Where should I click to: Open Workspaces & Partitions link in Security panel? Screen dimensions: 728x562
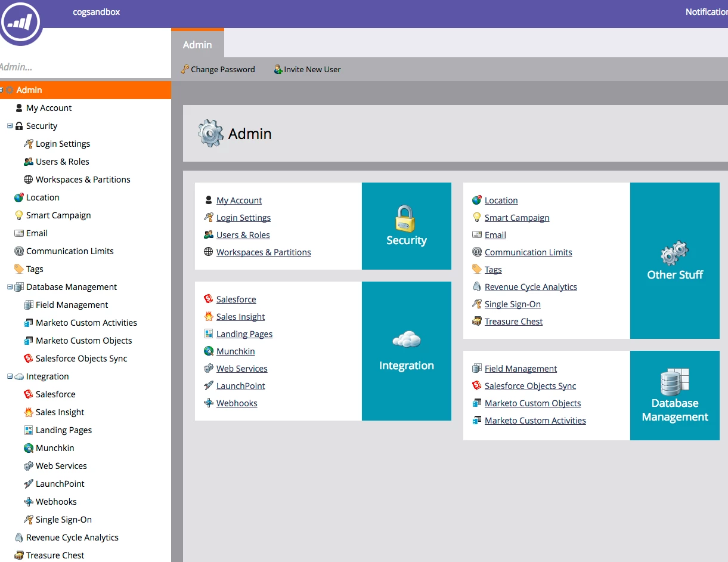(x=264, y=252)
